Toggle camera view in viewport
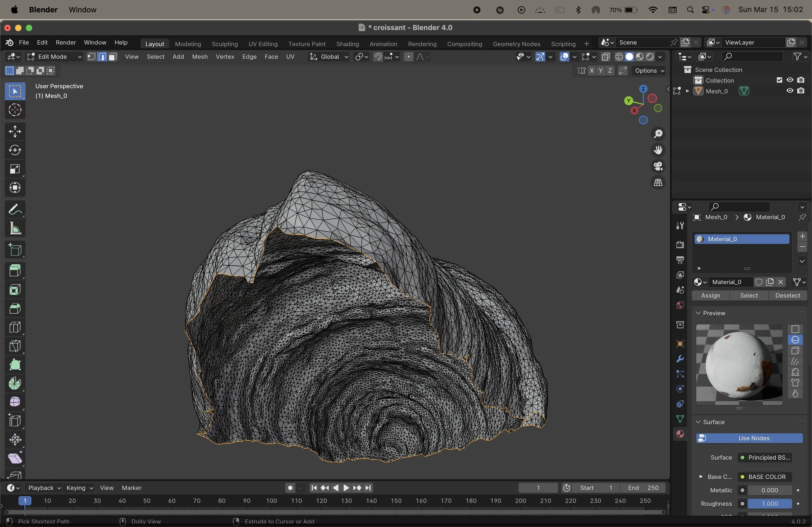812x527 pixels. click(658, 166)
